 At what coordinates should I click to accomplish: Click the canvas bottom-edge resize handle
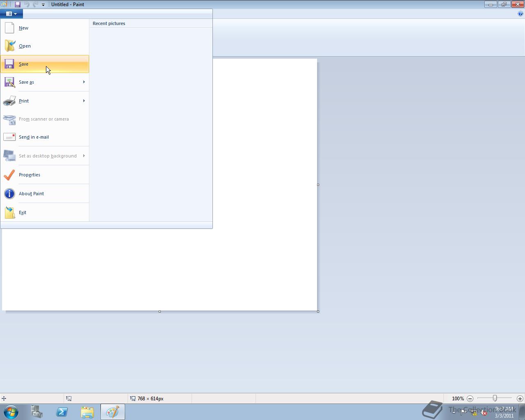click(160, 311)
